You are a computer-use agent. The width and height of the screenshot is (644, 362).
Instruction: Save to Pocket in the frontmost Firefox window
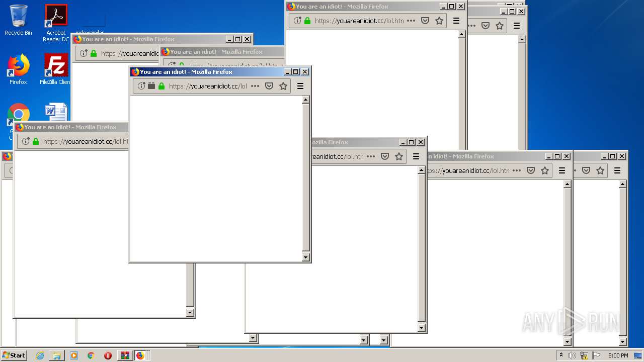[x=269, y=86]
